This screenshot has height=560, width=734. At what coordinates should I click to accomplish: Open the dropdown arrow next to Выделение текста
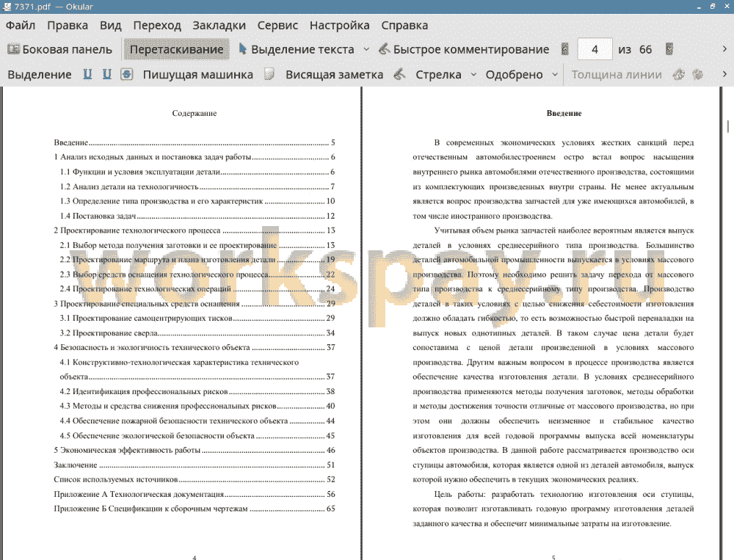(366, 49)
